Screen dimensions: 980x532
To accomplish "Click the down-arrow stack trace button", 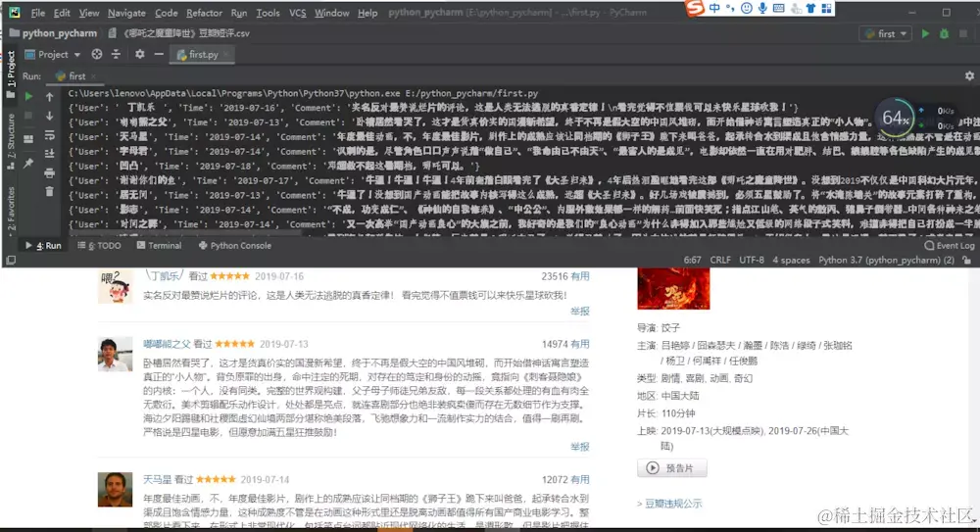I will (49, 117).
